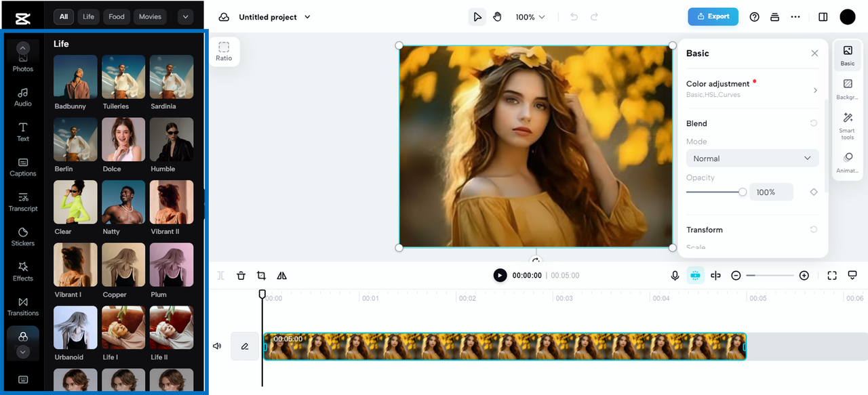The width and height of the screenshot is (868, 395).
Task: Apply the Dolce filter thumbnail
Action: pos(123,140)
